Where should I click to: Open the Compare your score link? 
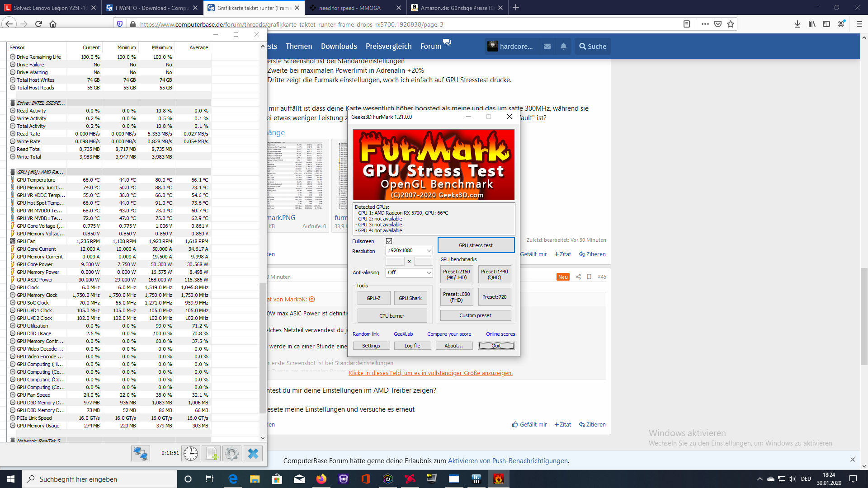[x=449, y=334]
